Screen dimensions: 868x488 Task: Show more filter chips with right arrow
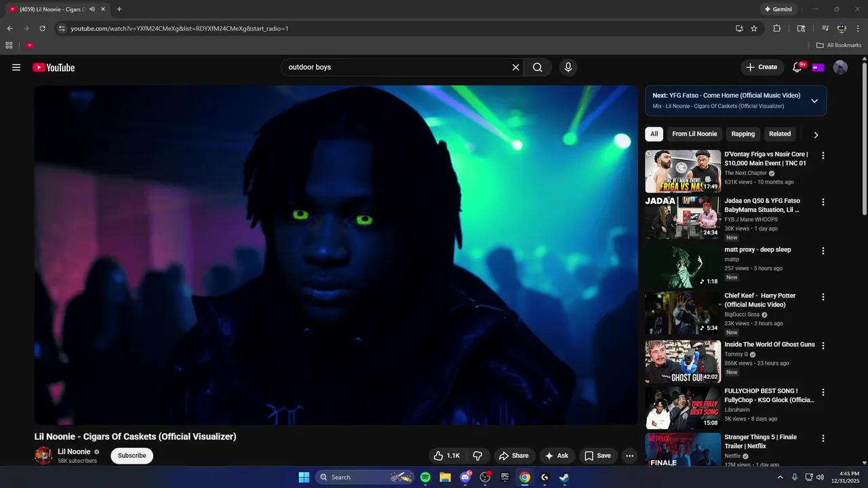click(816, 135)
